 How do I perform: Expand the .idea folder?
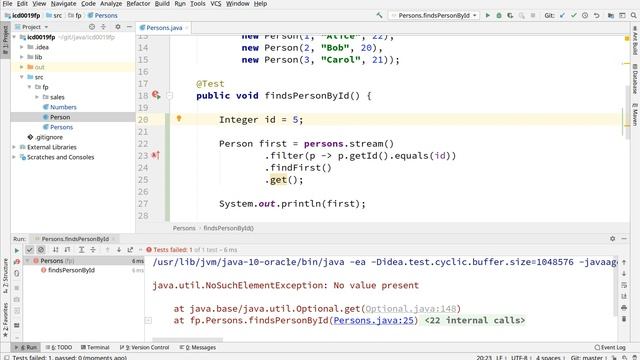pyautogui.click(x=22, y=47)
